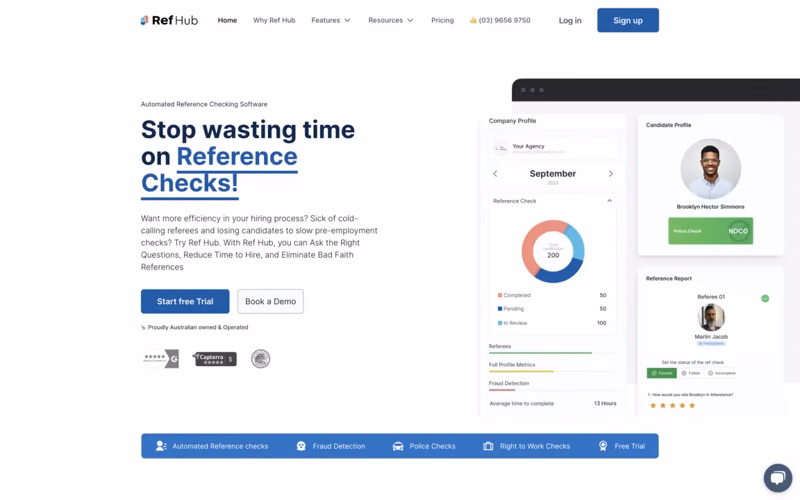
Task: Click the Ref Hub logo
Action: [169, 20]
